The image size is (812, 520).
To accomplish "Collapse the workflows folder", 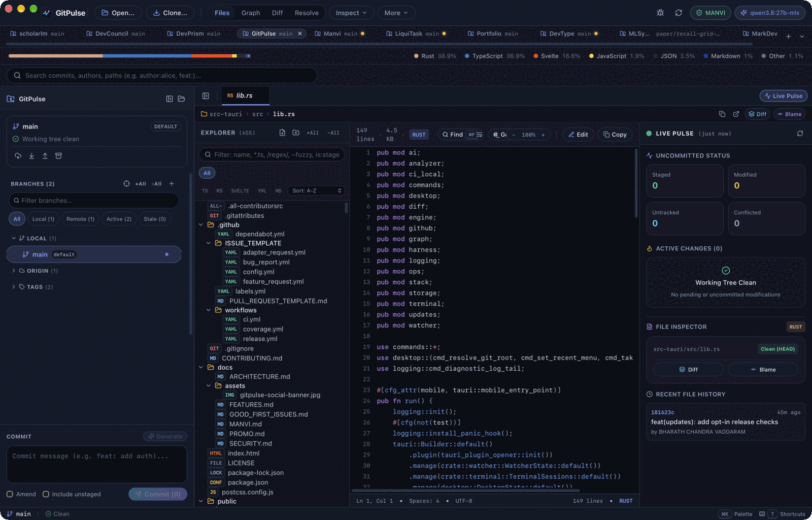I will point(209,310).
